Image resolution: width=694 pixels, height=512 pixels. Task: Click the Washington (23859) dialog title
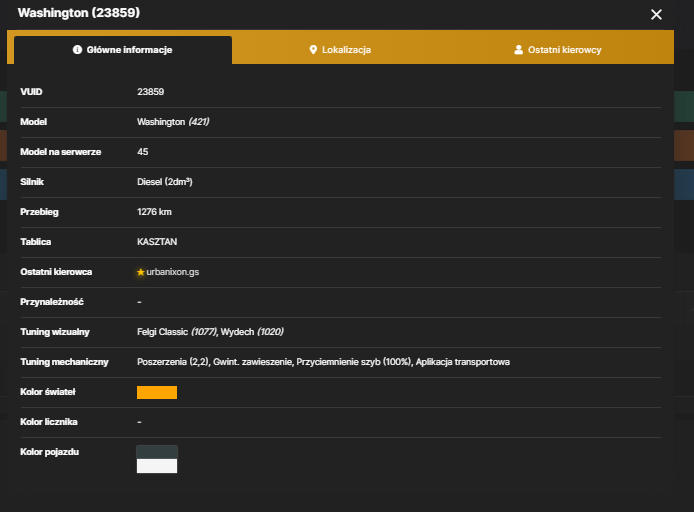pos(79,13)
